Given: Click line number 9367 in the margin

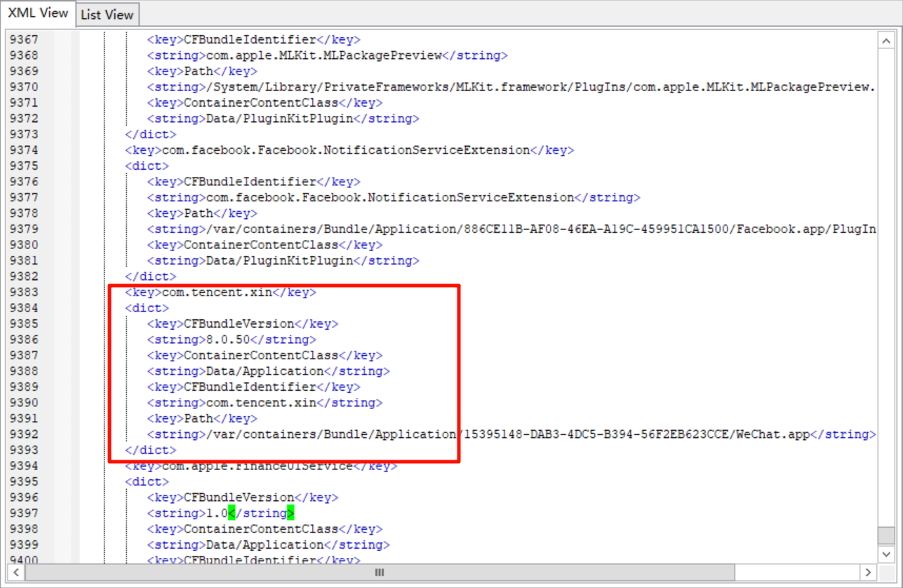Looking at the screenshot, I should [24, 40].
